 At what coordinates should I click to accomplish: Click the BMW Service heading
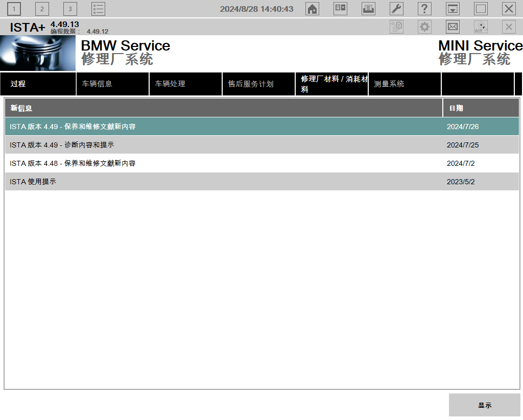tap(126, 45)
